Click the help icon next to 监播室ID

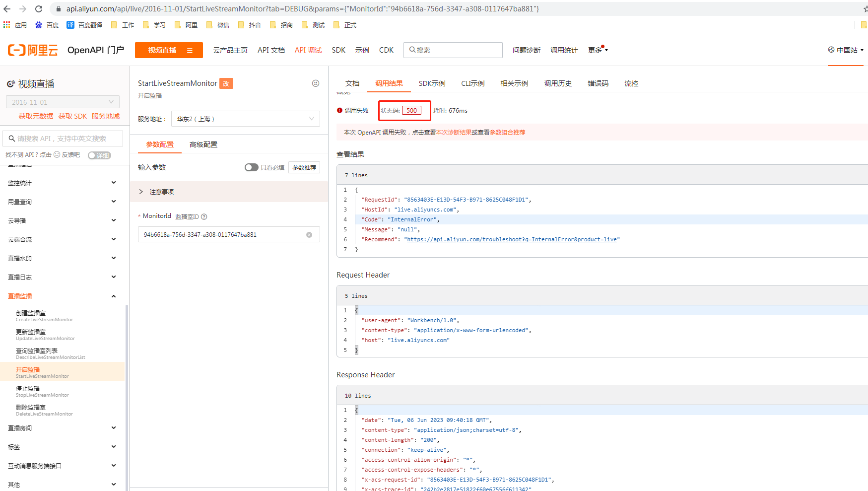[204, 216]
